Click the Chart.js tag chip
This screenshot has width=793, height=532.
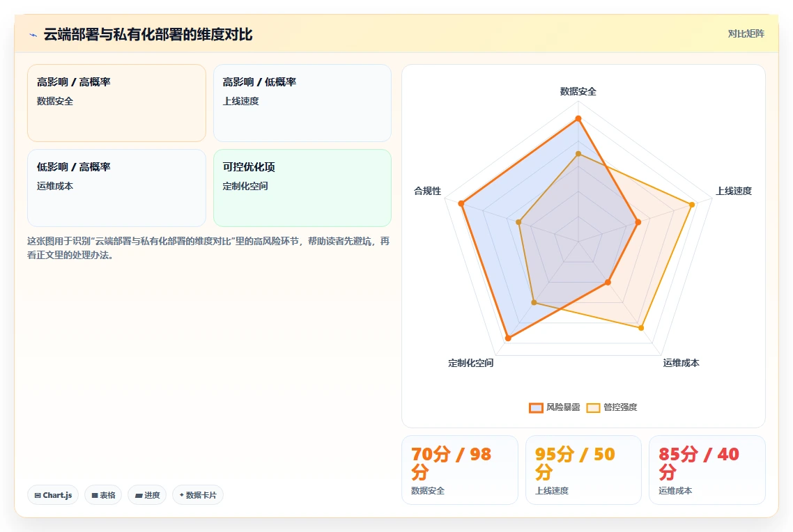[x=53, y=495]
